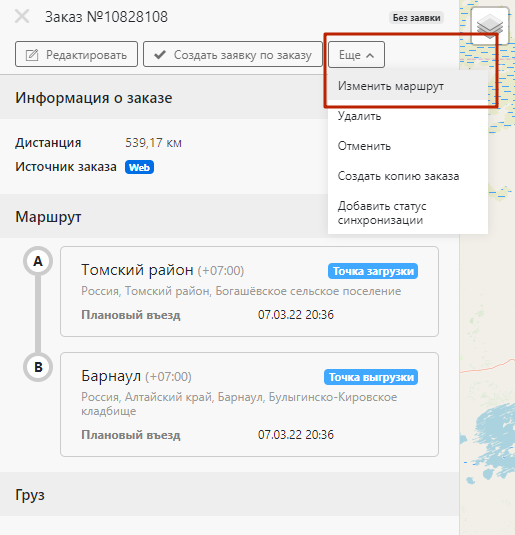Close the order panel with the X icon
515x535 pixels.
pos(22,16)
